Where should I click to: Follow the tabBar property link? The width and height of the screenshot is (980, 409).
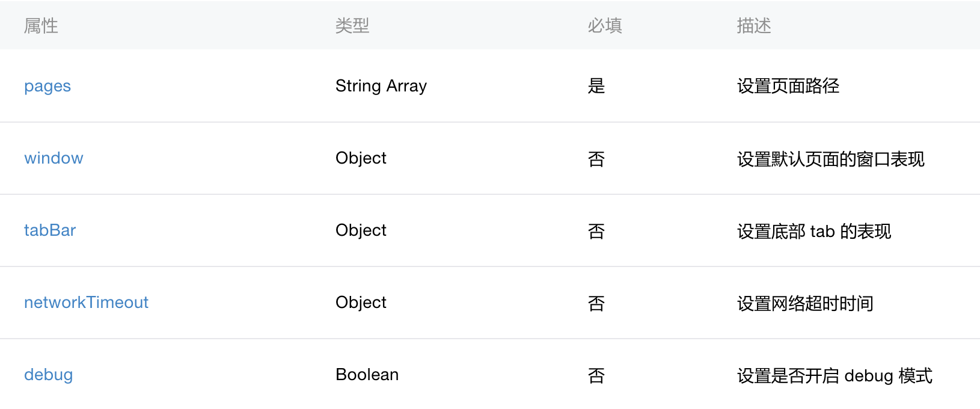click(x=50, y=230)
